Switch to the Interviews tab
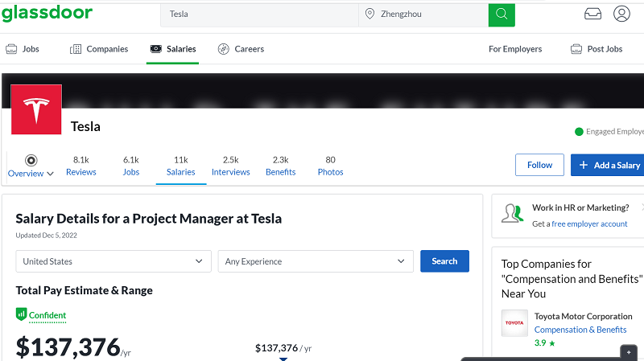 [230, 166]
